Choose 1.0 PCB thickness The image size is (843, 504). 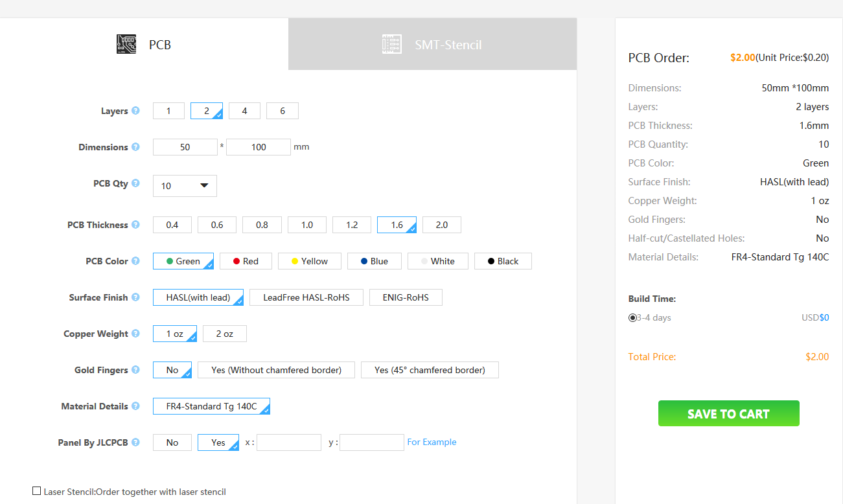[x=307, y=225]
